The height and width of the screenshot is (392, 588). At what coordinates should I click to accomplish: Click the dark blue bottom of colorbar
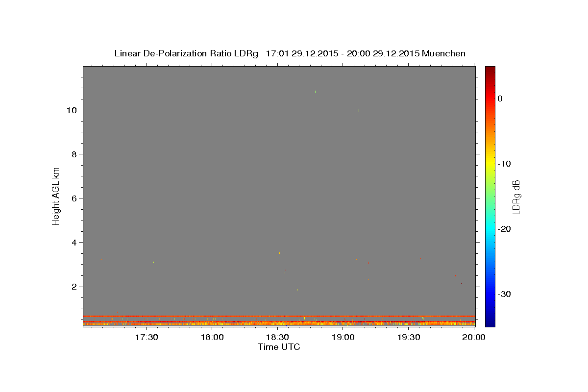[490, 322]
